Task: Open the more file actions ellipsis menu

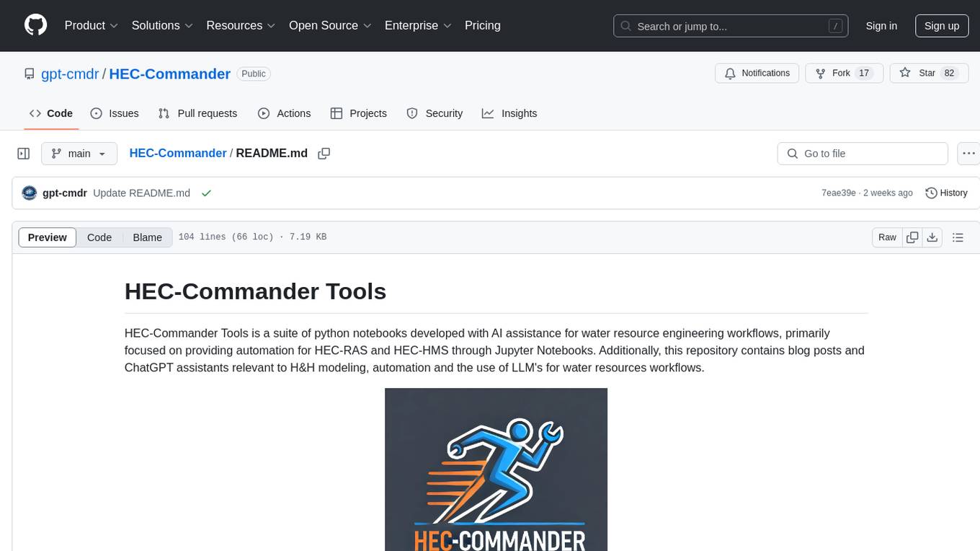Action: click(x=968, y=154)
